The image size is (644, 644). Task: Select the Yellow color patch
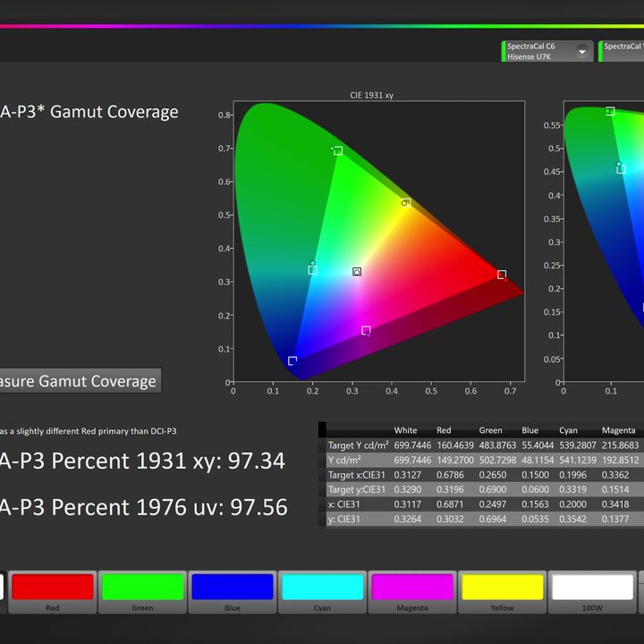point(503,591)
